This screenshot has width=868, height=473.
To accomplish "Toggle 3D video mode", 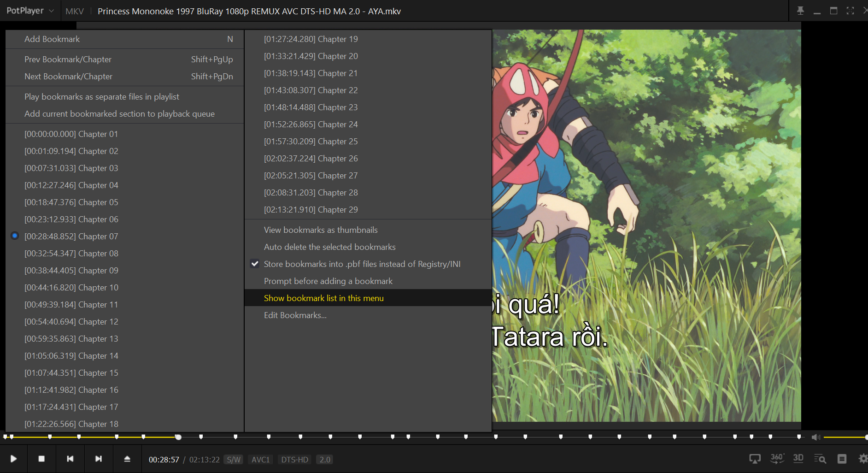I will [x=798, y=458].
